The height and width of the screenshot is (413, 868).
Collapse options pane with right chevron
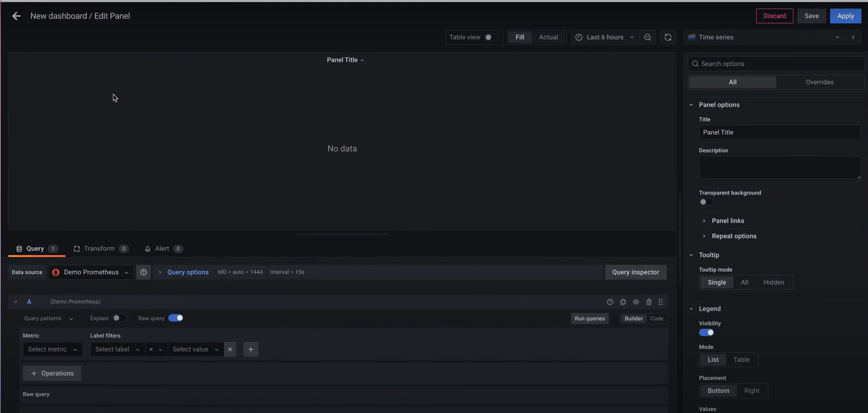coord(853,38)
